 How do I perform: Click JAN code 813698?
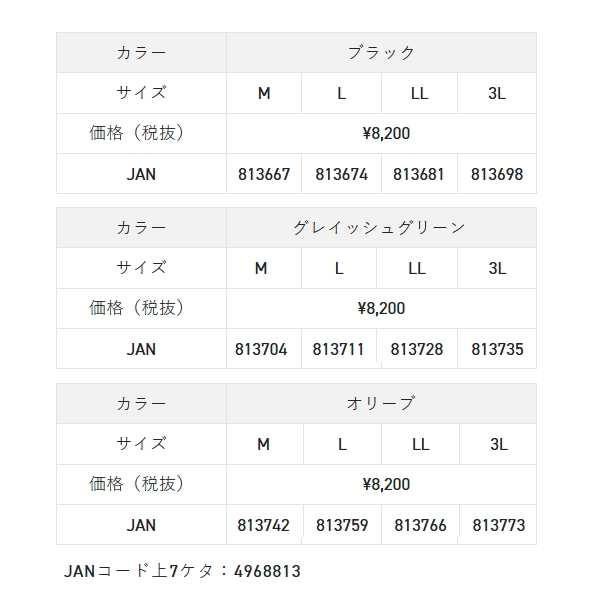pos(496,174)
